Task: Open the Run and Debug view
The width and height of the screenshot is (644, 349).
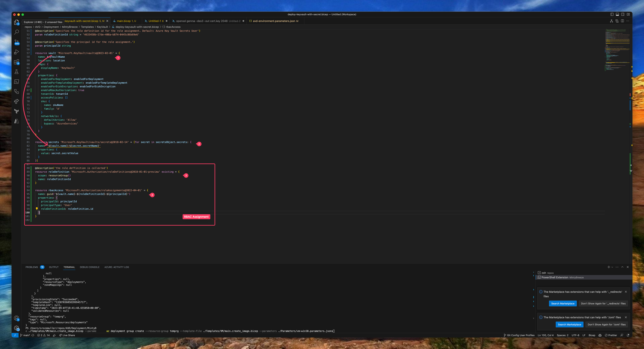Action: click(16, 52)
